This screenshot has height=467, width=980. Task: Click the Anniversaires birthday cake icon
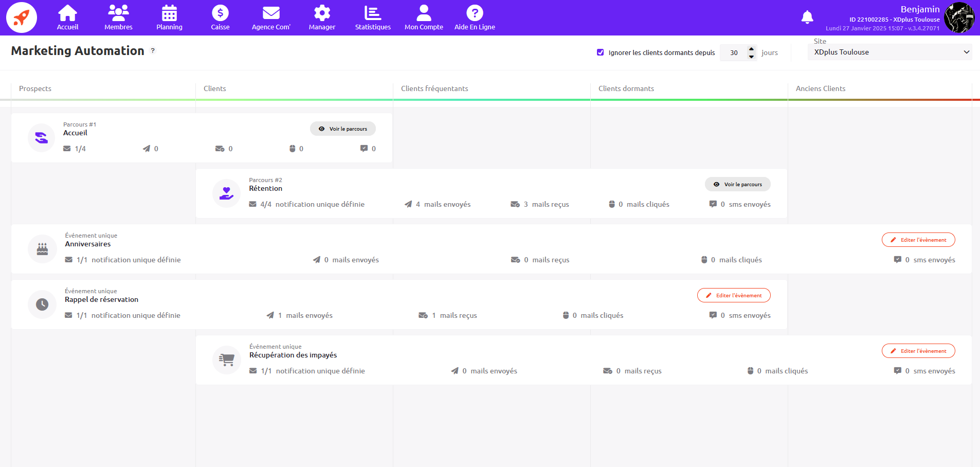(42, 249)
